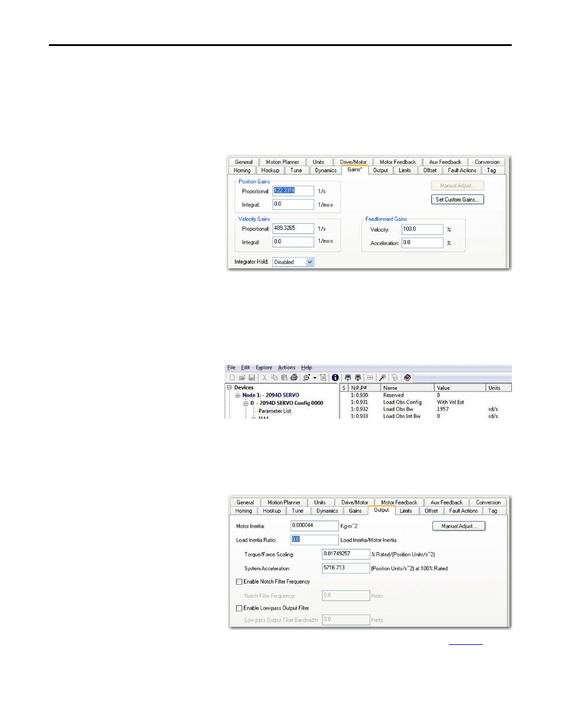Click the Paste clipboard toolbar icon
Screen dimensions: 562x728
(x=284, y=377)
